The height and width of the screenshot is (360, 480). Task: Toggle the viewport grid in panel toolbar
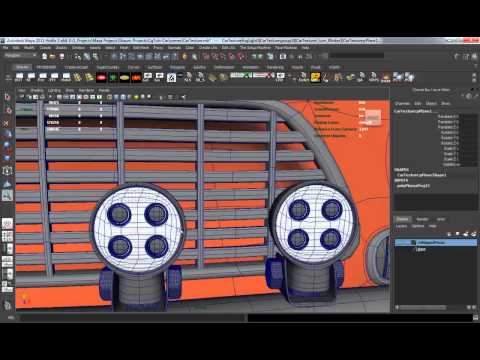tap(60, 97)
